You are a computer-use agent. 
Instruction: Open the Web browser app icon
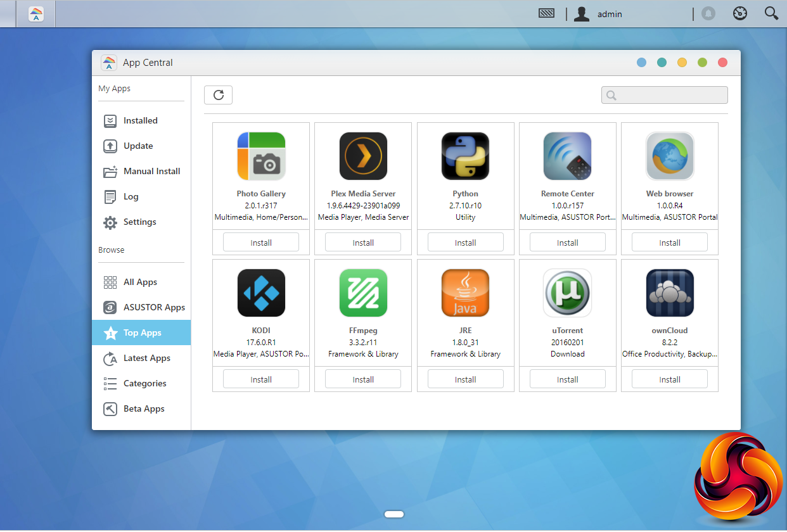tap(670, 156)
